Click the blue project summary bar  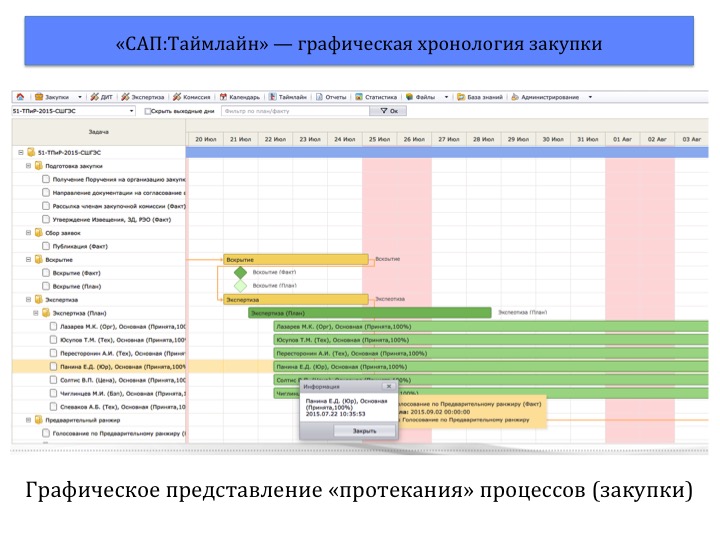(447, 152)
